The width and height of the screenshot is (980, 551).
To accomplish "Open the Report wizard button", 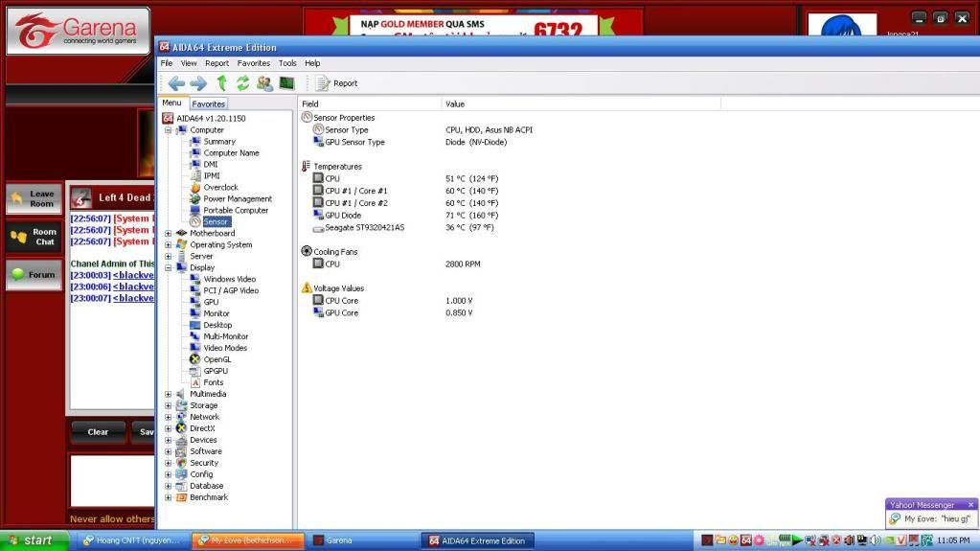I will 336,83.
